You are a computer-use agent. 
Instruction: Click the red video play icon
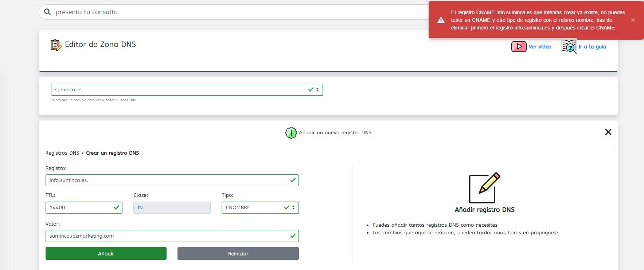point(519,47)
